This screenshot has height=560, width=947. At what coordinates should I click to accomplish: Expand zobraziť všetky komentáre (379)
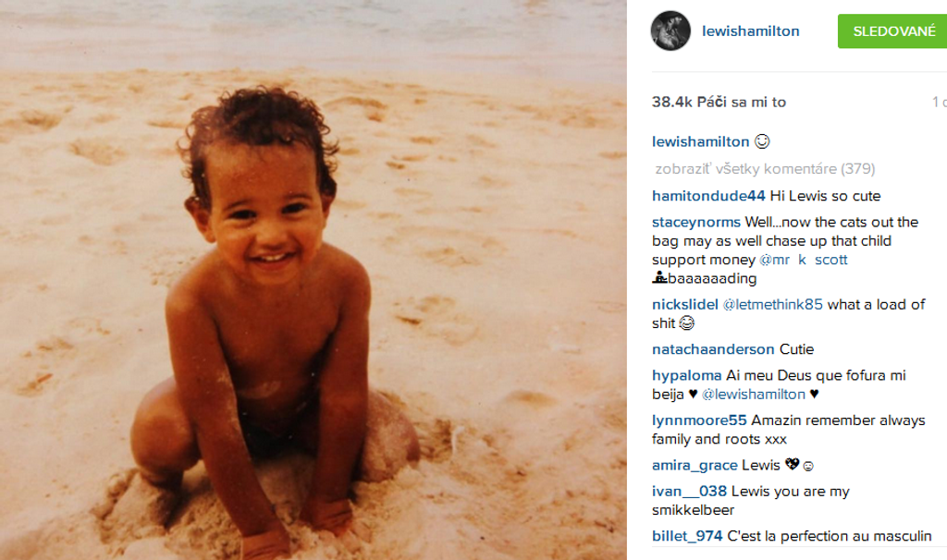pyautogui.click(x=765, y=168)
